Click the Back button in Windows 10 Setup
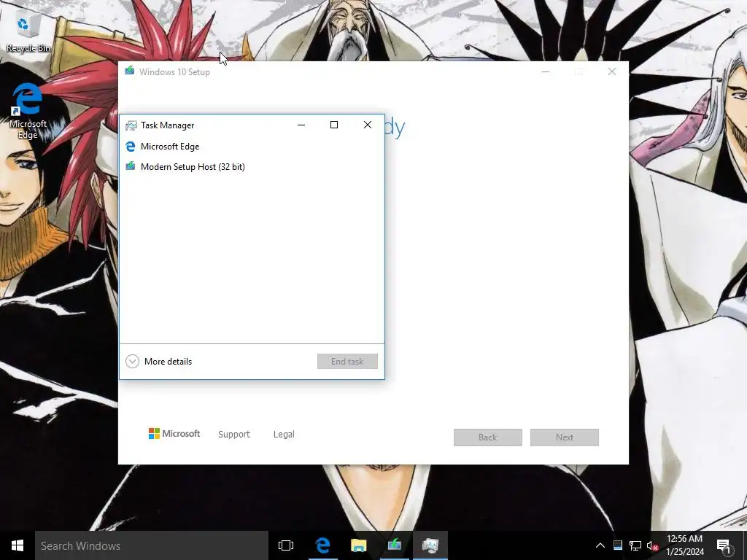Screen dimensions: 747x560 pos(488,437)
